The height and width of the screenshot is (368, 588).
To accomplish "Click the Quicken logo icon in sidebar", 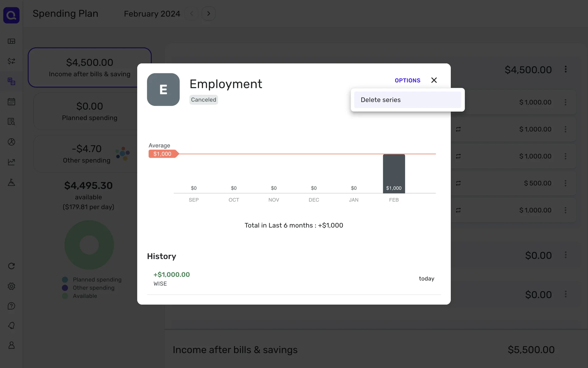I will coord(11,15).
